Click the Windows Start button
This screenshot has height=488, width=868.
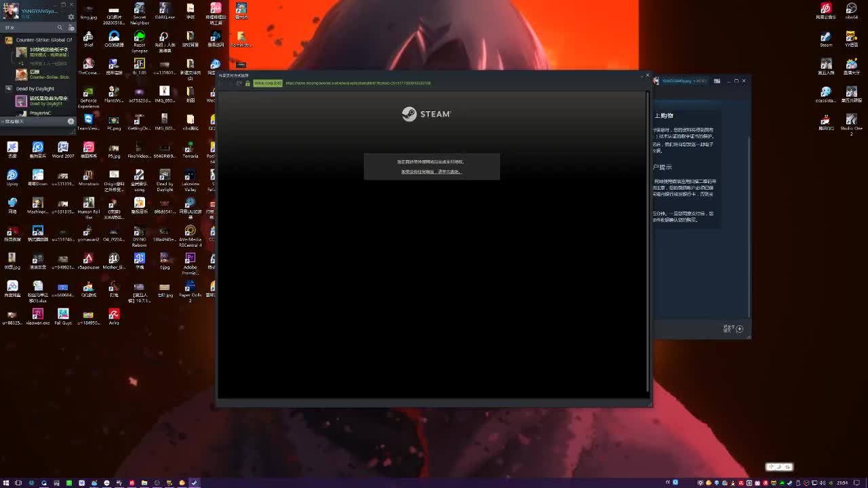[5, 483]
